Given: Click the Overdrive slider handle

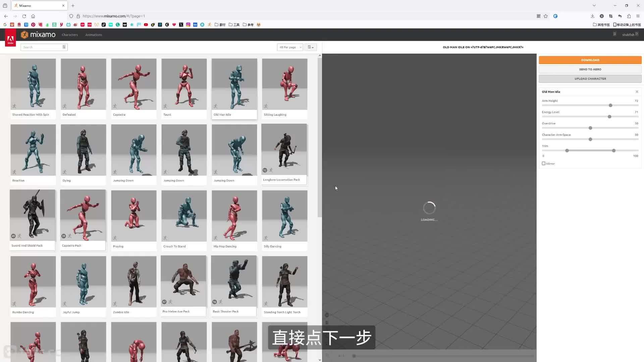Looking at the screenshot, I should [590, 128].
